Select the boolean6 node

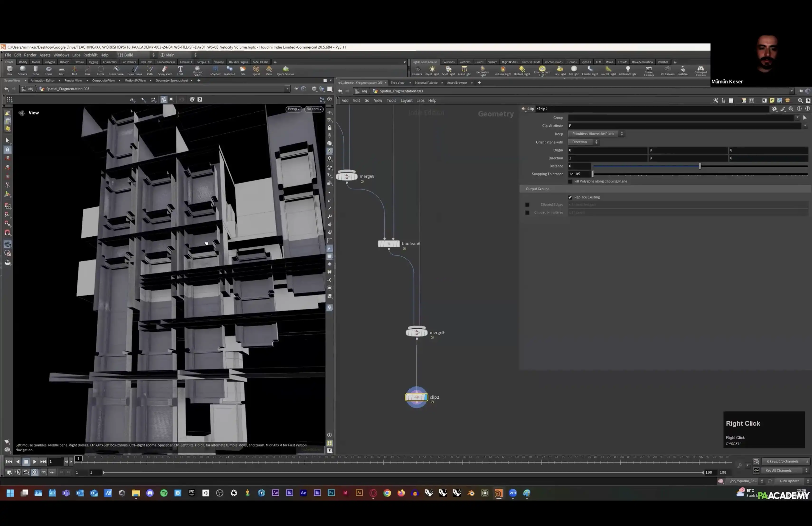point(389,243)
